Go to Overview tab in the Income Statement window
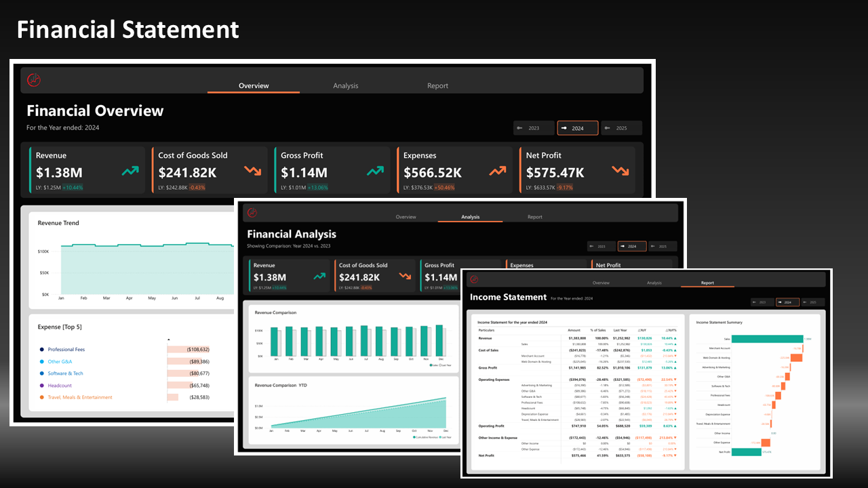868x488 pixels. (x=601, y=283)
